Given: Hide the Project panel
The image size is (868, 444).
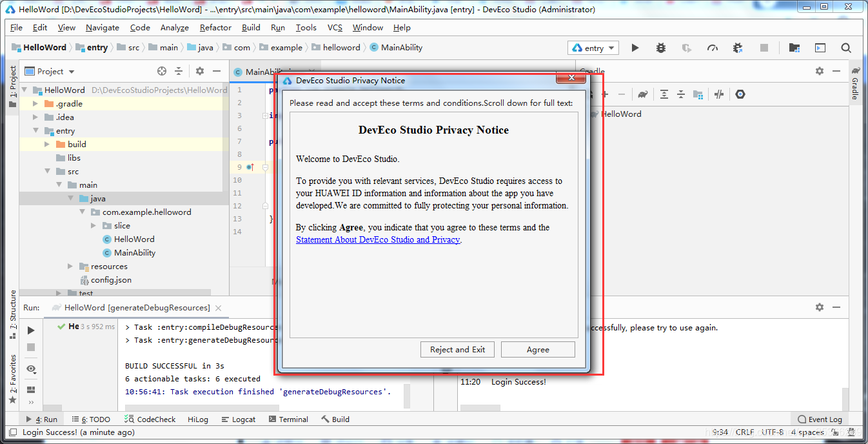Looking at the screenshot, I should [x=217, y=71].
